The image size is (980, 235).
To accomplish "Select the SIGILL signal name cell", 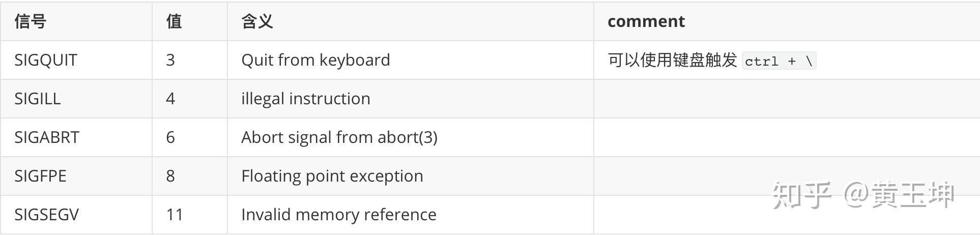I will [38, 99].
